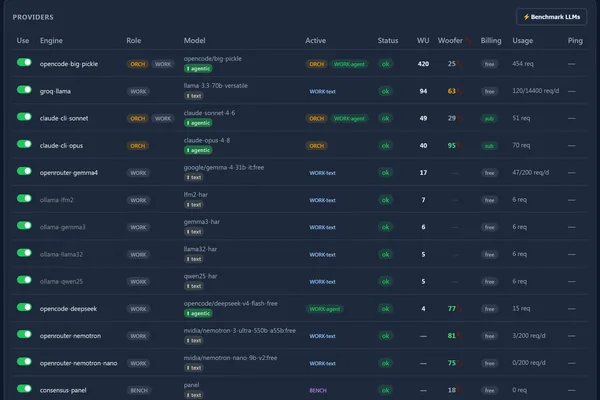Screen dimensions: 600x400
Task: Click agentic tag under opencode/big-pickle
Action: pos(198,69)
